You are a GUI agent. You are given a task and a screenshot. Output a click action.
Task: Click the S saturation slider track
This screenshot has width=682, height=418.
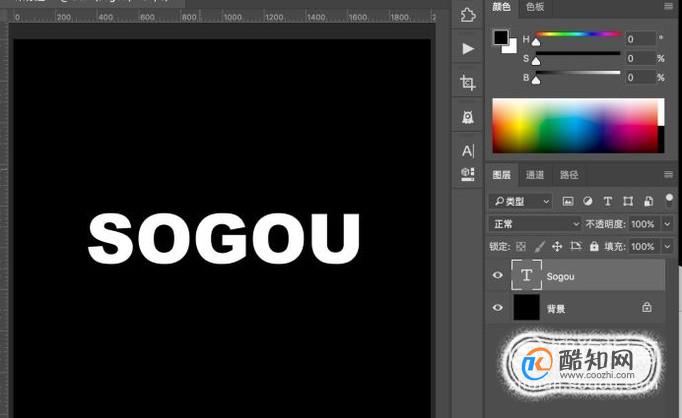pos(578,53)
